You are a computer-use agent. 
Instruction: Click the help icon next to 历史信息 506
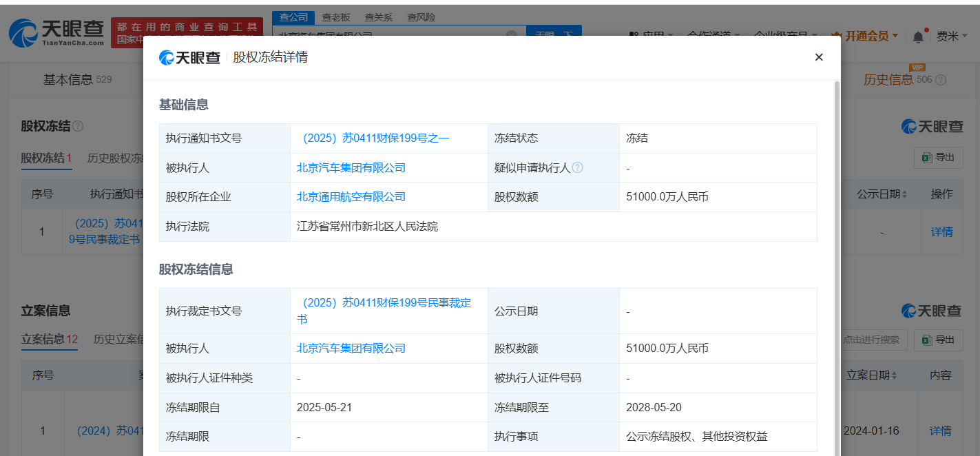(941, 80)
